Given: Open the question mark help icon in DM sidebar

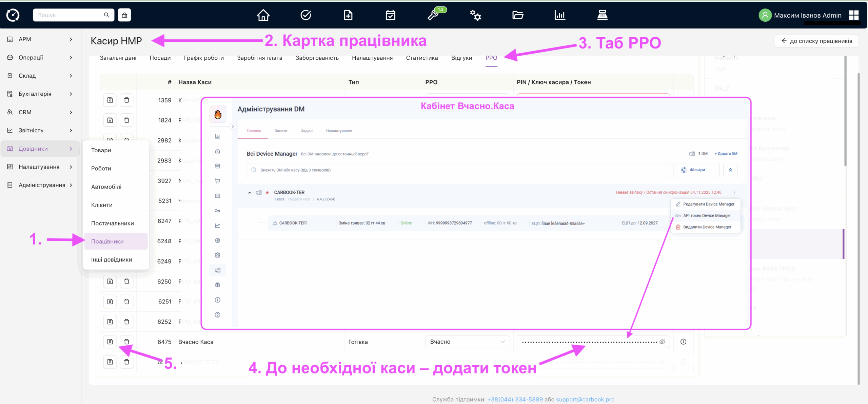Looking at the screenshot, I should coord(217,314).
